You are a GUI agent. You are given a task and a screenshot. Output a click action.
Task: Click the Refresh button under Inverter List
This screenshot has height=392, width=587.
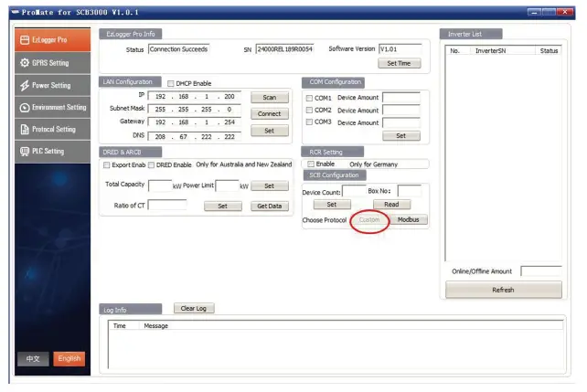(x=504, y=290)
